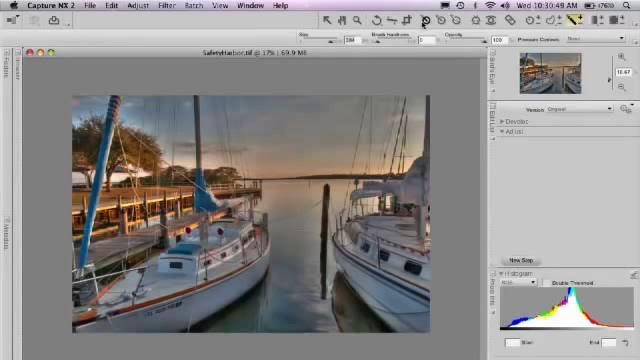Click the grayed-out print icon
640x360 pixels.
pyautogui.click(x=35, y=20)
